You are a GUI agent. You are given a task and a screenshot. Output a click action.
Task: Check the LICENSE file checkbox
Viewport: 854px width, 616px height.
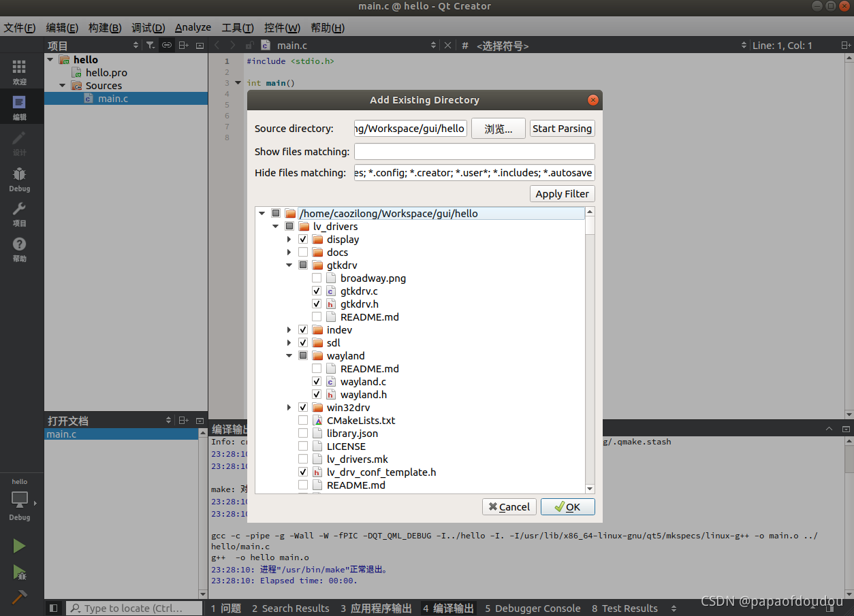(x=303, y=446)
